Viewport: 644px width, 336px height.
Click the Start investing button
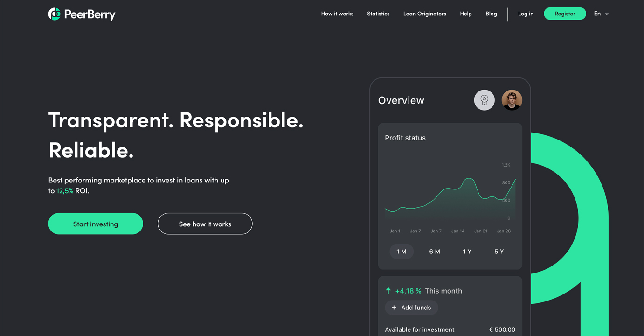point(96,224)
